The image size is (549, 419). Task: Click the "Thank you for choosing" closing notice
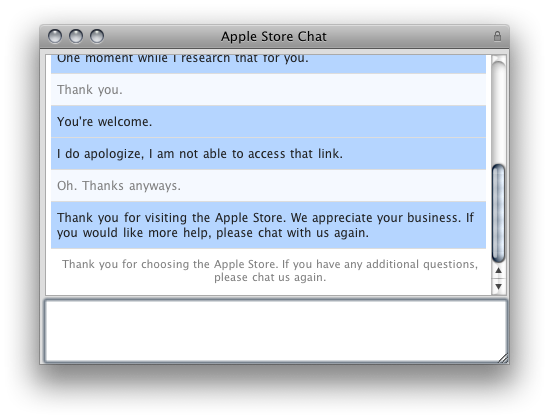270,271
